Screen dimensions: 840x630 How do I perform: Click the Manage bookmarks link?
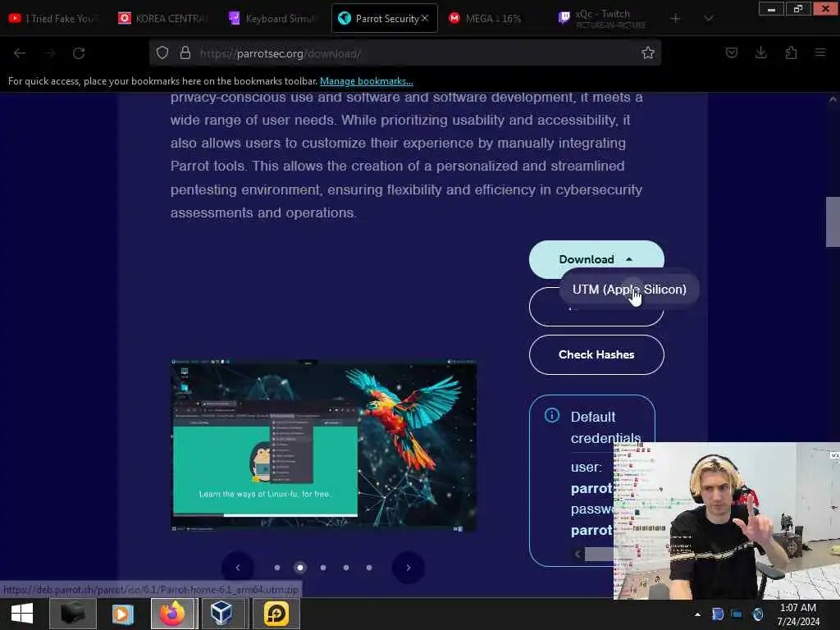coord(367,81)
